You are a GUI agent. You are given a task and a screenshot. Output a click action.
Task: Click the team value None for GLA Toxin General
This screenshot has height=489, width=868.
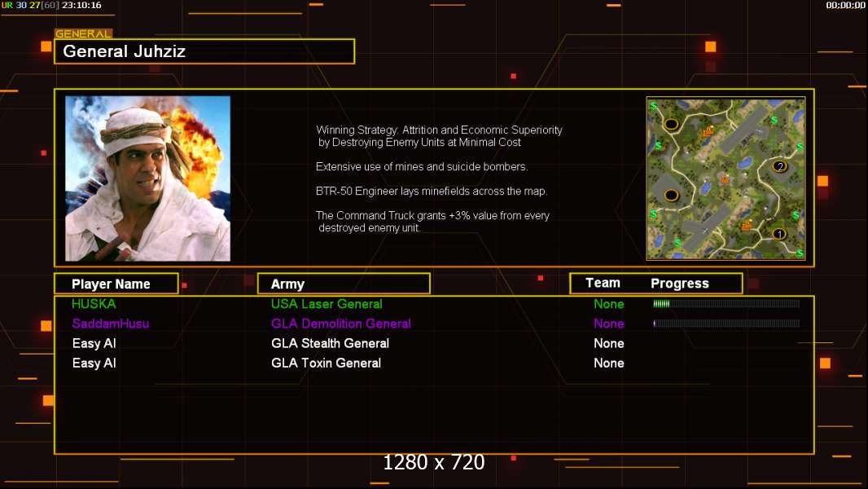(609, 363)
